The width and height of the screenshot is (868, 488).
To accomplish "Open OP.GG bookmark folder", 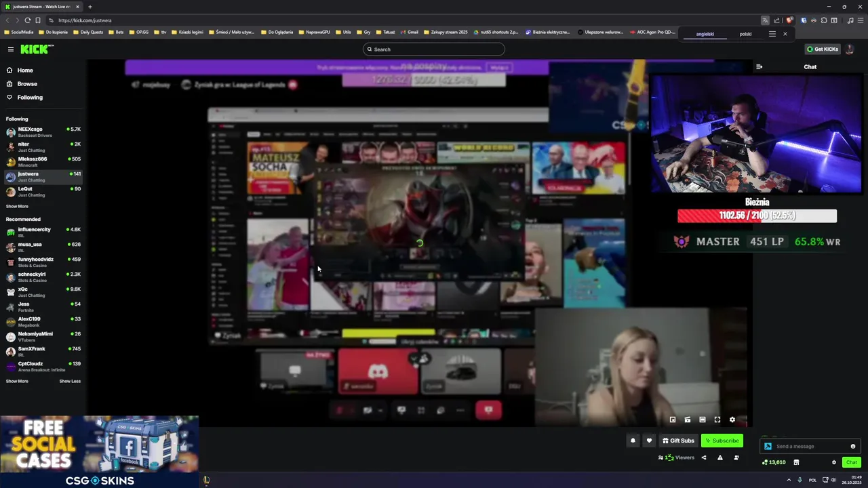I will coord(139,32).
